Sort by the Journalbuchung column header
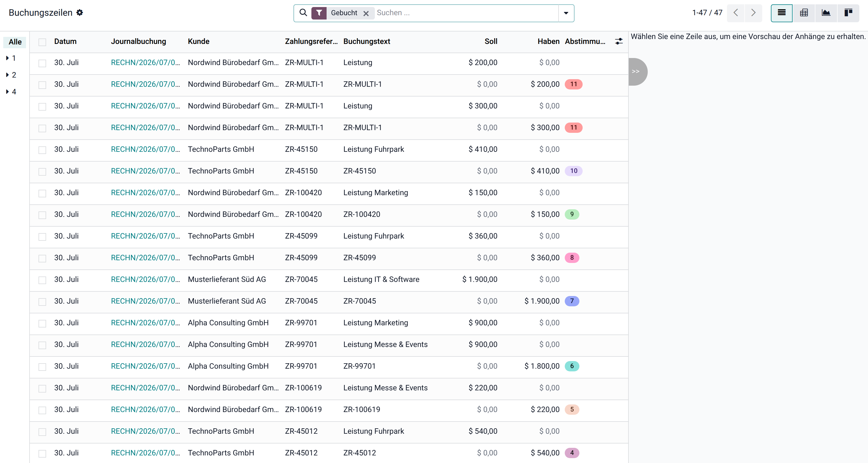This screenshot has height=463, width=868. tap(139, 41)
